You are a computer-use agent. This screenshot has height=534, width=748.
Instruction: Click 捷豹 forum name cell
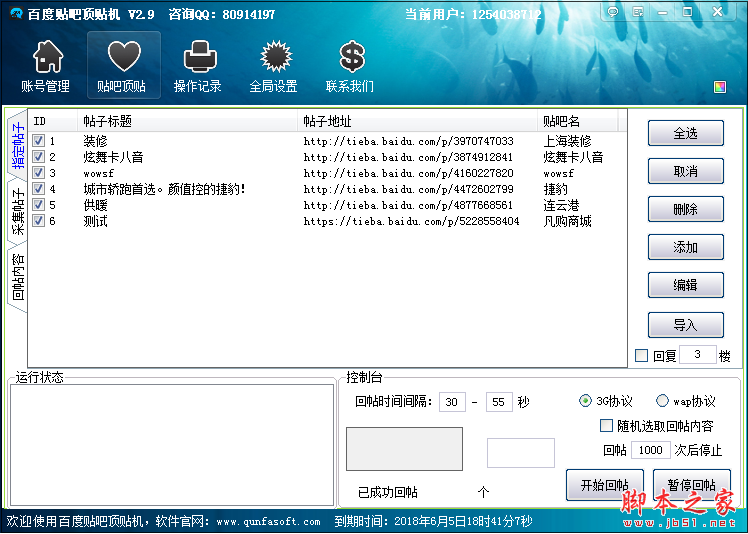click(x=555, y=189)
